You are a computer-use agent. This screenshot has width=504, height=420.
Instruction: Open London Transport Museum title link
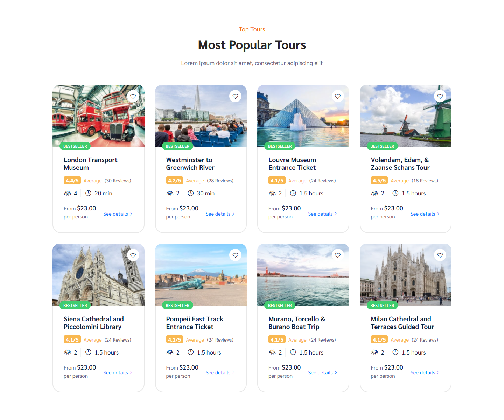90,164
